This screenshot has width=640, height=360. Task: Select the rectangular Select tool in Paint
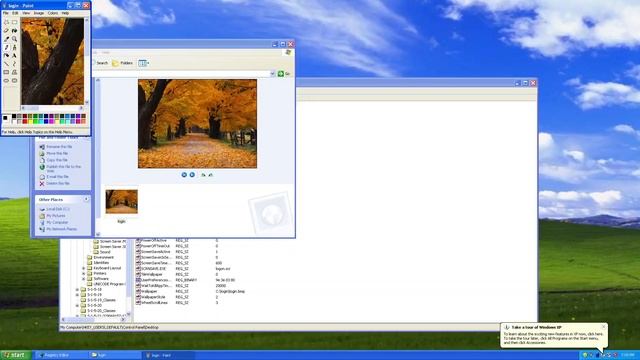14,22
